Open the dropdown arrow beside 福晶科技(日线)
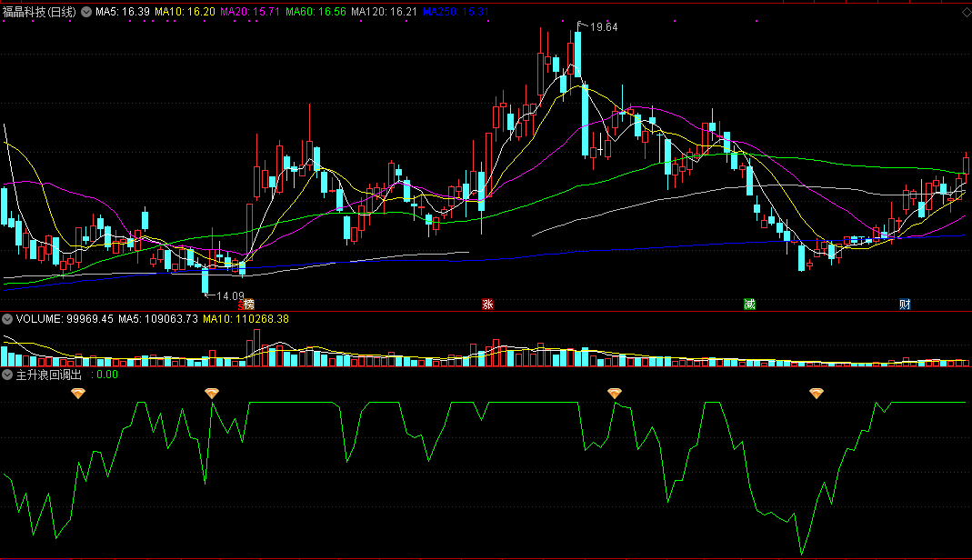The image size is (972, 560). click(86, 12)
